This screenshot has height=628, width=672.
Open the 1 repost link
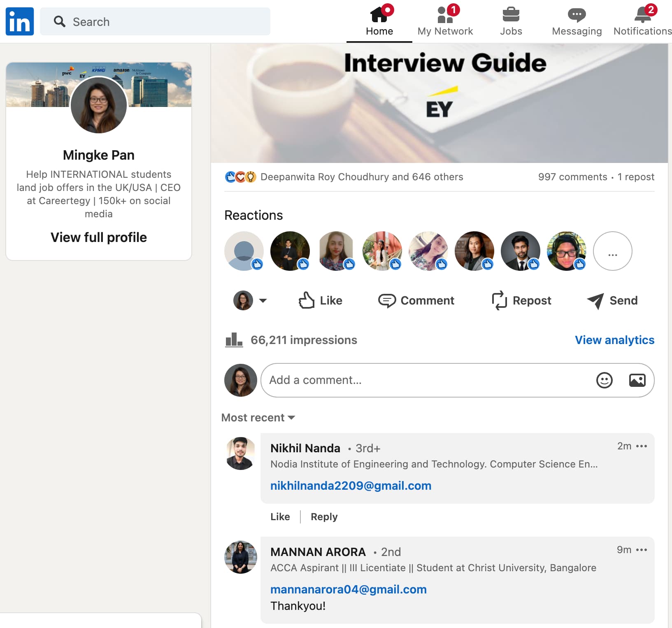[636, 177]
